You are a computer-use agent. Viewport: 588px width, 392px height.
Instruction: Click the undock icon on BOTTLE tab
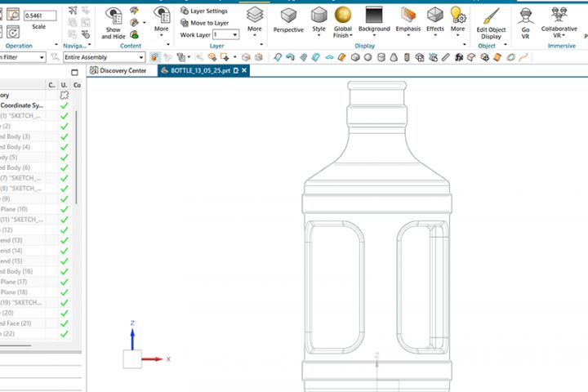pyautogui.click(x=236, y=70)
